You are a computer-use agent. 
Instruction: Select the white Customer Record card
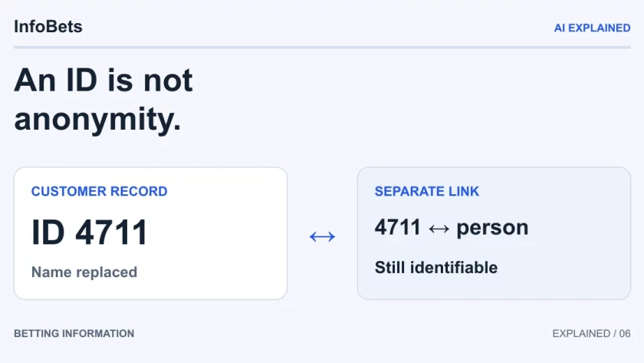click(x=150, y=233)
